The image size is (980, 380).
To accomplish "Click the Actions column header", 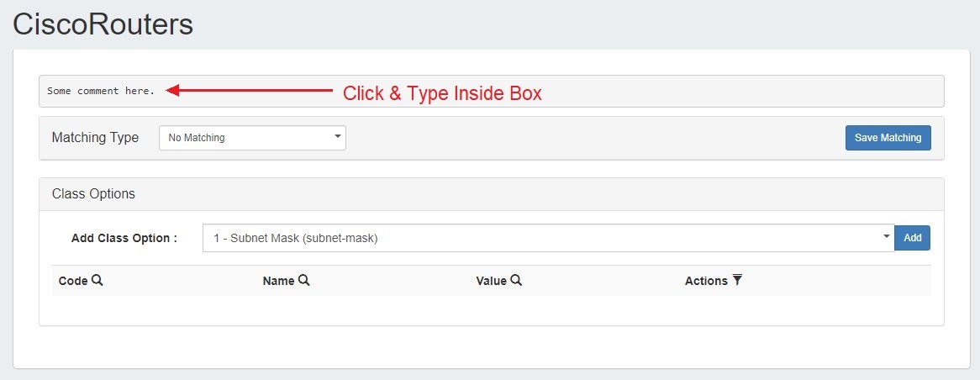I will [706, 281].
